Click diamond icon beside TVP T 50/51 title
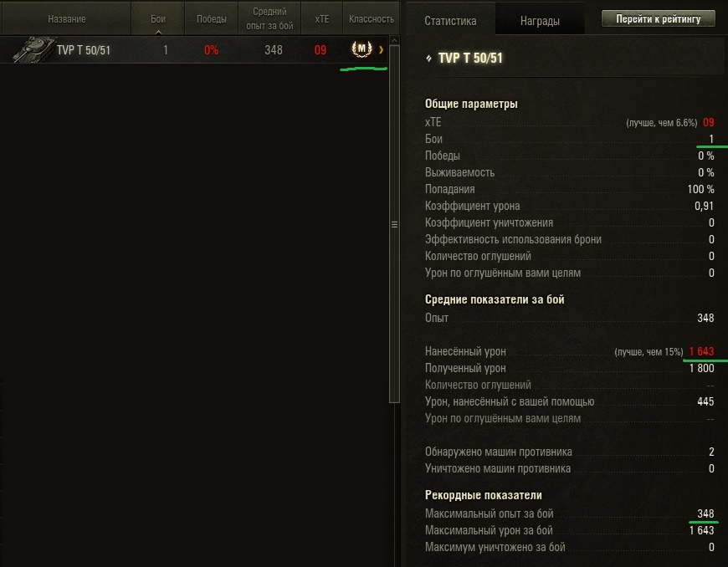This screenshot has width=728, height=567. (x=428, y=58)
